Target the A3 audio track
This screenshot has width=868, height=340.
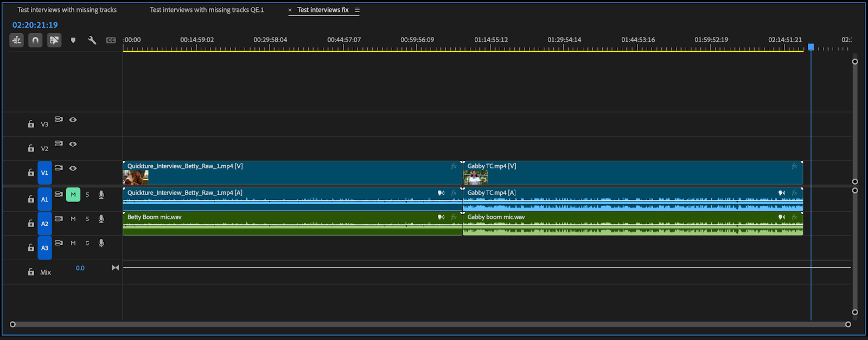tap(45, 248)
